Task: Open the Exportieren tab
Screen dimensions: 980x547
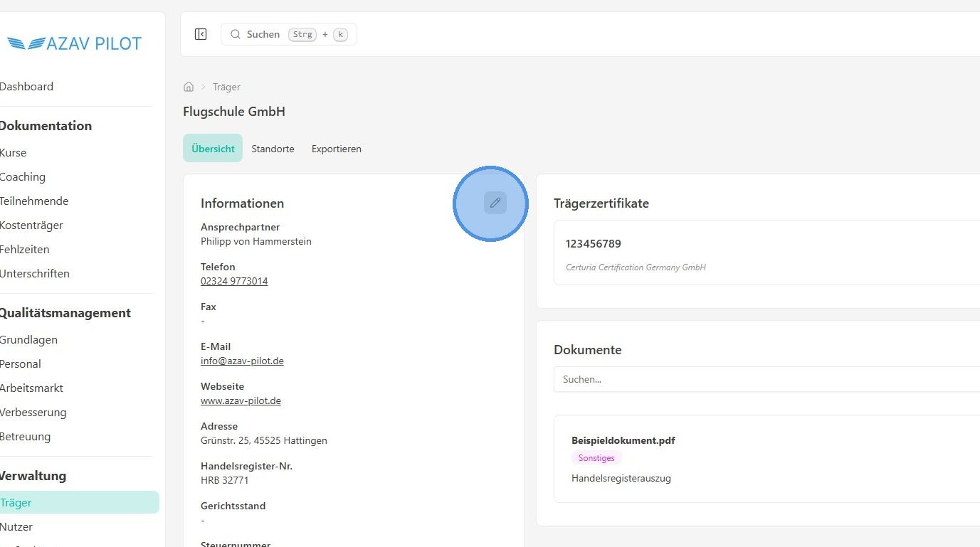Action: click(337, 149)
